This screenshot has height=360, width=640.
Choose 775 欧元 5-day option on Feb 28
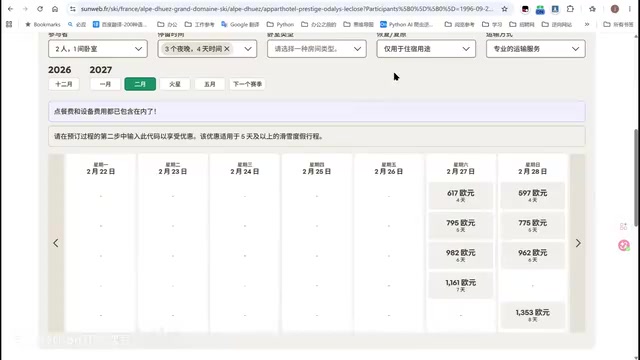(x=533, y=225)
